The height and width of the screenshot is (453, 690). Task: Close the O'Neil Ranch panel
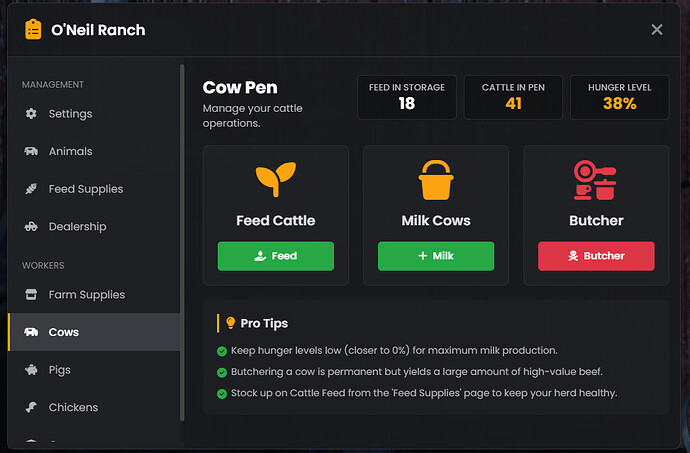657,30
